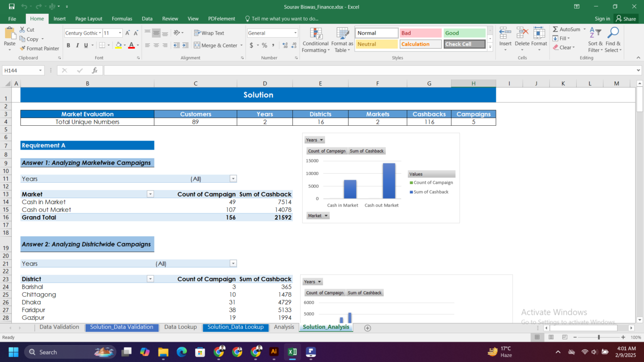
Task: Click the Paste icon in Clipboard group
Action: tap(10, 34)
